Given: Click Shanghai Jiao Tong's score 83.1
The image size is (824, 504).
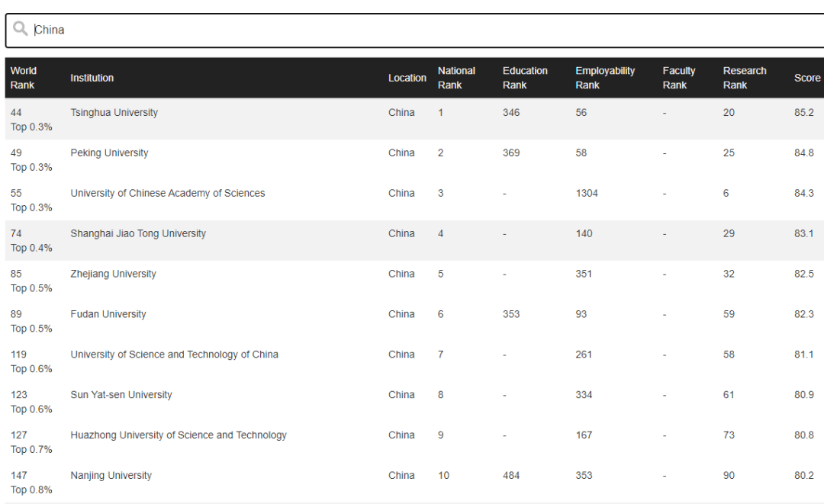Looking at the screenshot, I should [804, 233].
